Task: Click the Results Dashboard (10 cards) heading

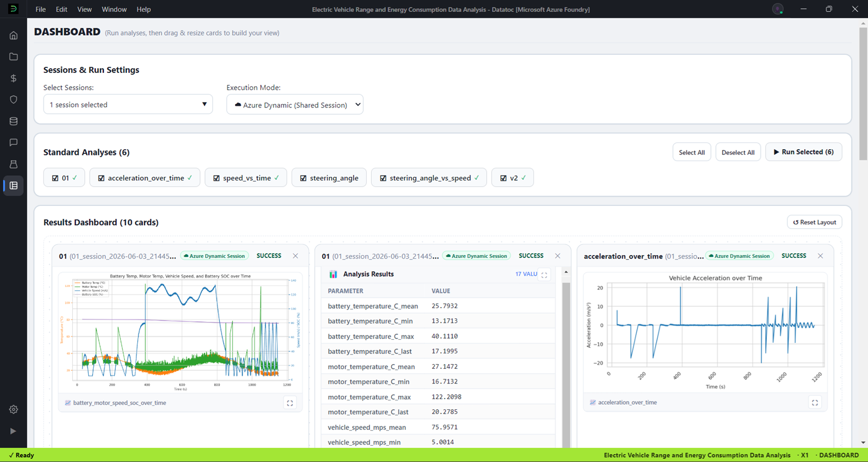Action: (x=101, y=222)
